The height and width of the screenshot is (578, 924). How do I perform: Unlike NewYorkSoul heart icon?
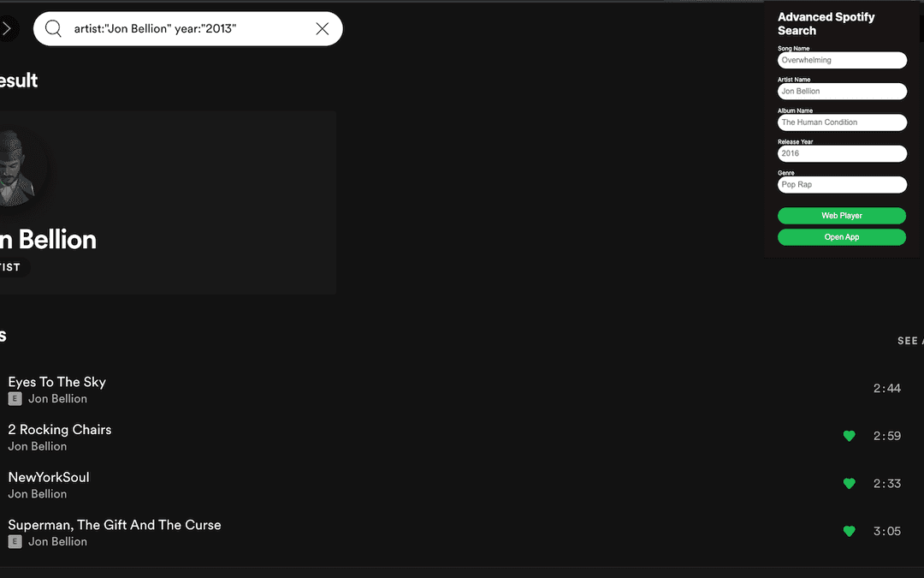[850, 484]
